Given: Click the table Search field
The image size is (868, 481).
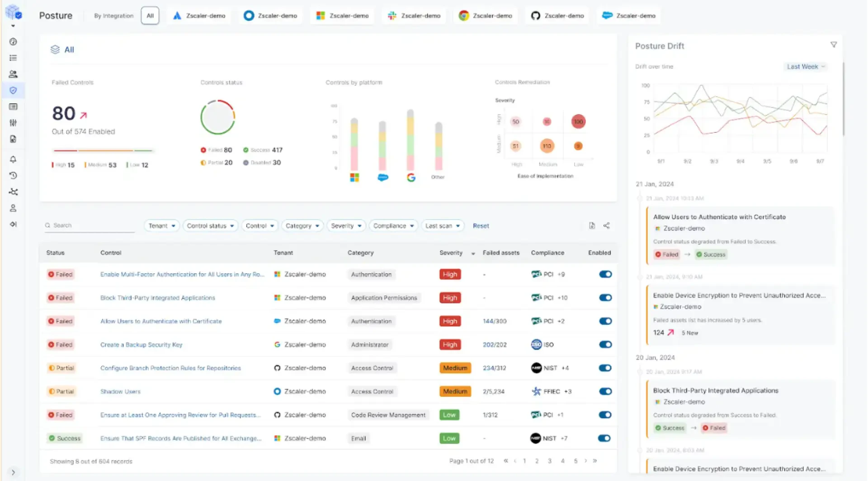Looking at the screenshot, I should [x=90, y=225].
